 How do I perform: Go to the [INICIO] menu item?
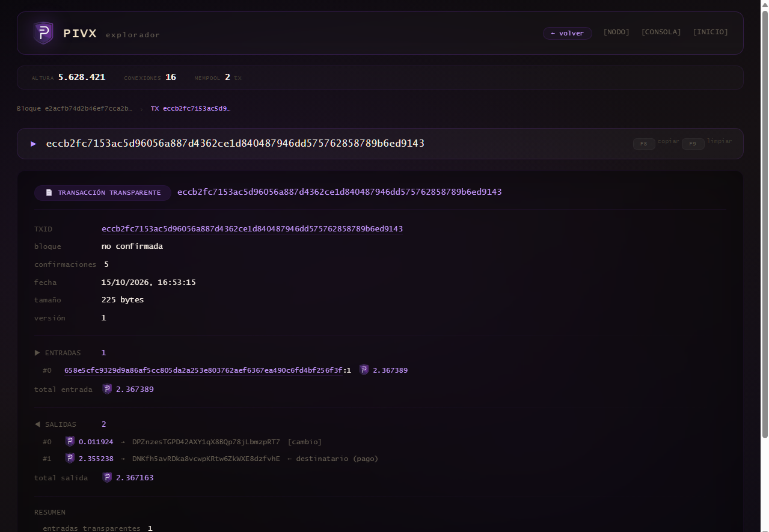(711, 32)
